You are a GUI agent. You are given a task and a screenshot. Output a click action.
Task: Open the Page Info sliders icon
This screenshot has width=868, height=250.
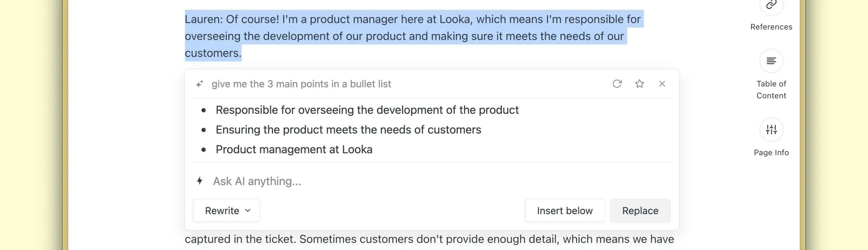[x=771, y=130]
